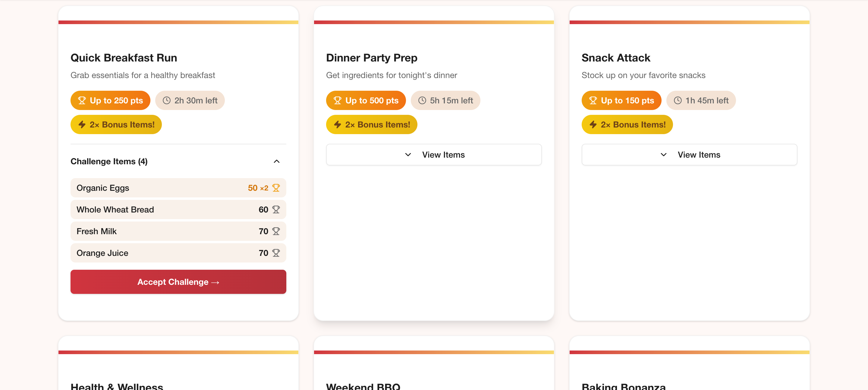Click the Dinner Party Prep title
Viewport: 868px width, 390px height.
pos(371,58)
